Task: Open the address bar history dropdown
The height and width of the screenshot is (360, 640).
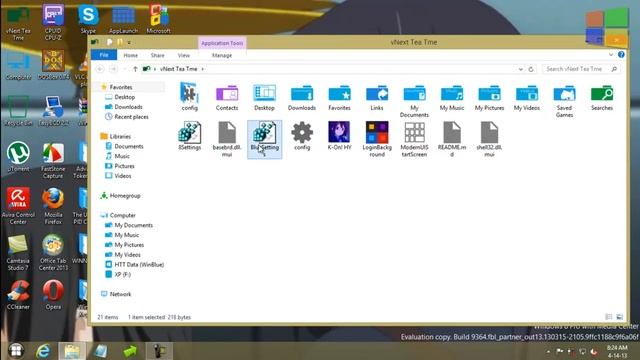Action: (x=520, y=69)
